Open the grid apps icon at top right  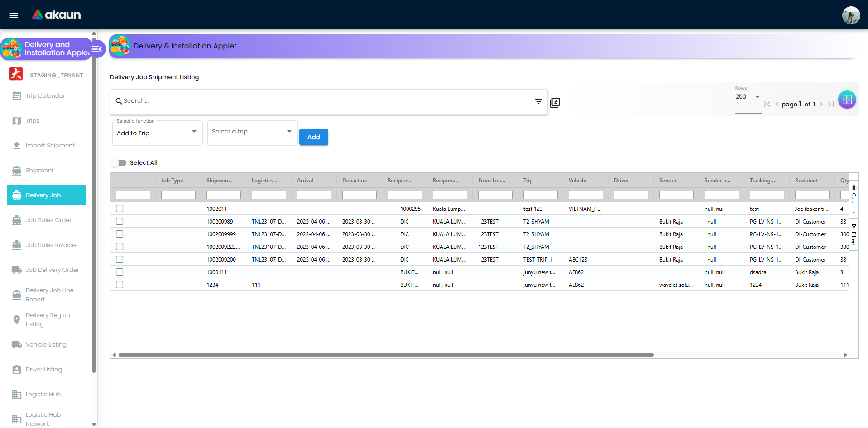[847, 100]
